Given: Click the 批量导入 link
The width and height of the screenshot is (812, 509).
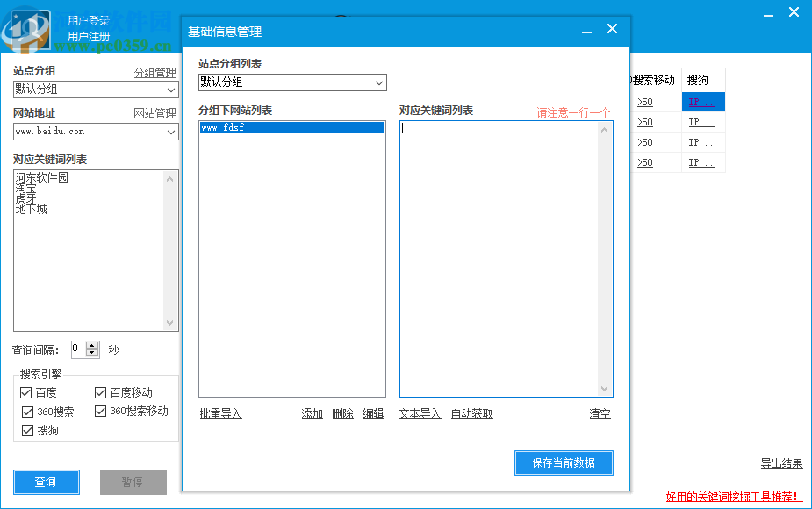Looking at the screenshot, I should point(220,413).
